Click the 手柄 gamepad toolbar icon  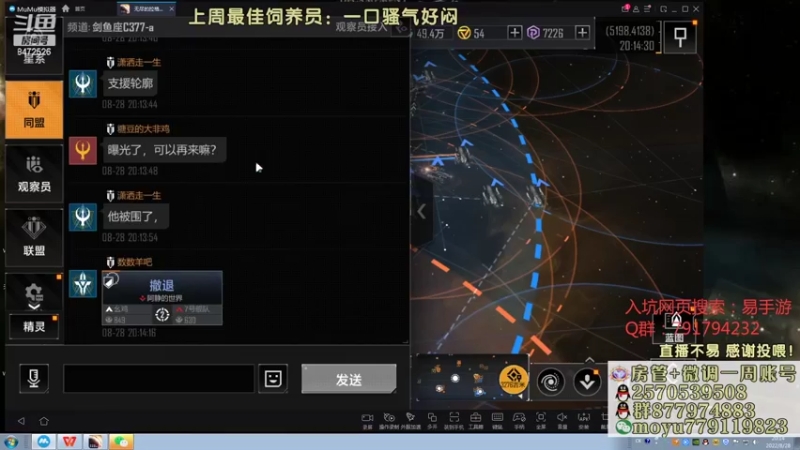coord(519,420)
